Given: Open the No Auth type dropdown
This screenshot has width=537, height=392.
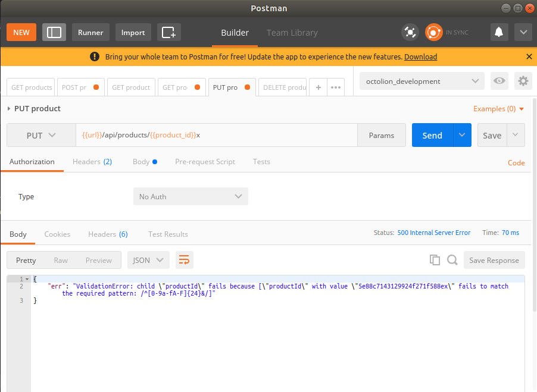Looking at the screenshot, I should tap(191, 196).
